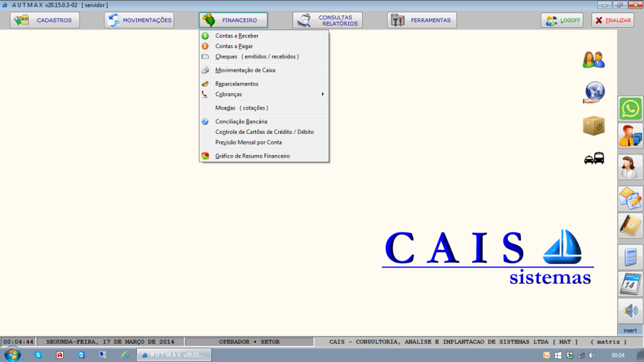
Task: Click the AUTMAX taskbar window button
Action: pyautogui.click(x=174, y=355)
